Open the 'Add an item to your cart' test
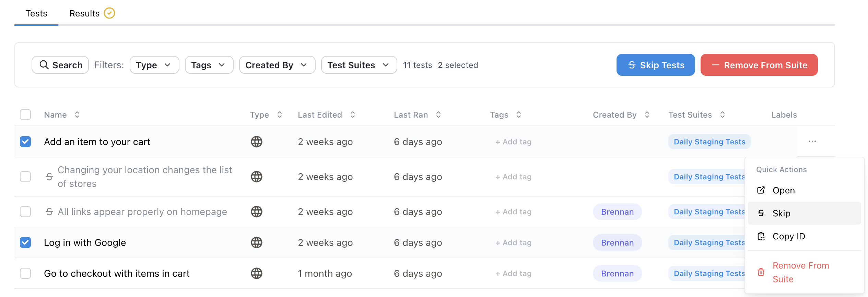The image size is (868, 297). [97, 142]
